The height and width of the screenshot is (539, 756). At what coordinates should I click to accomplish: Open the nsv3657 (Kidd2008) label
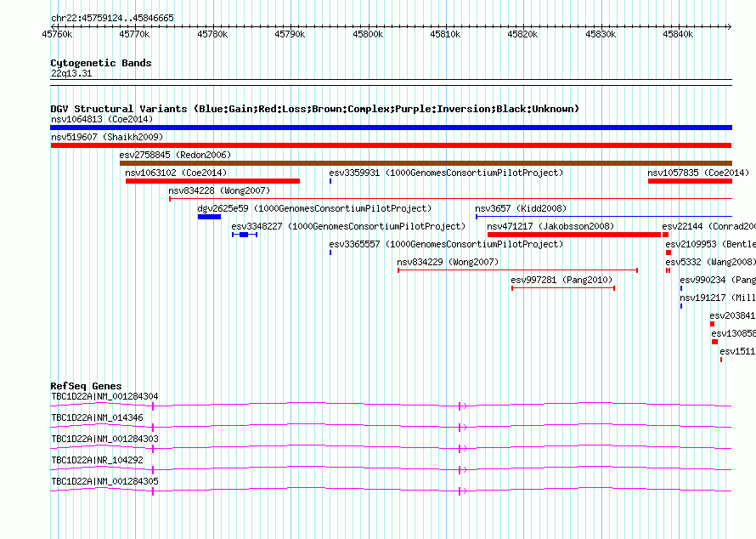pos(521,208)
